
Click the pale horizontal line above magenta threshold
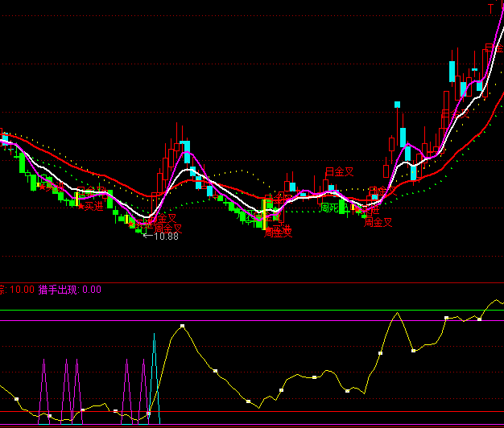coord(242,311)
